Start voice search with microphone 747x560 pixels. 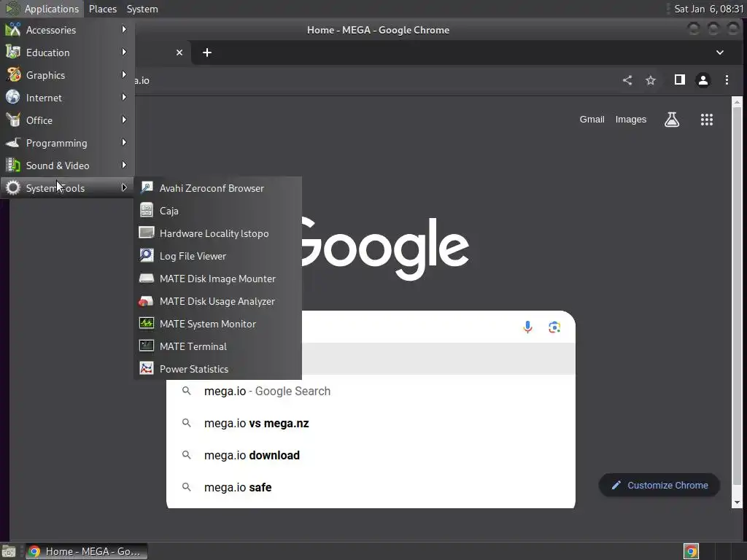point(527,327)
